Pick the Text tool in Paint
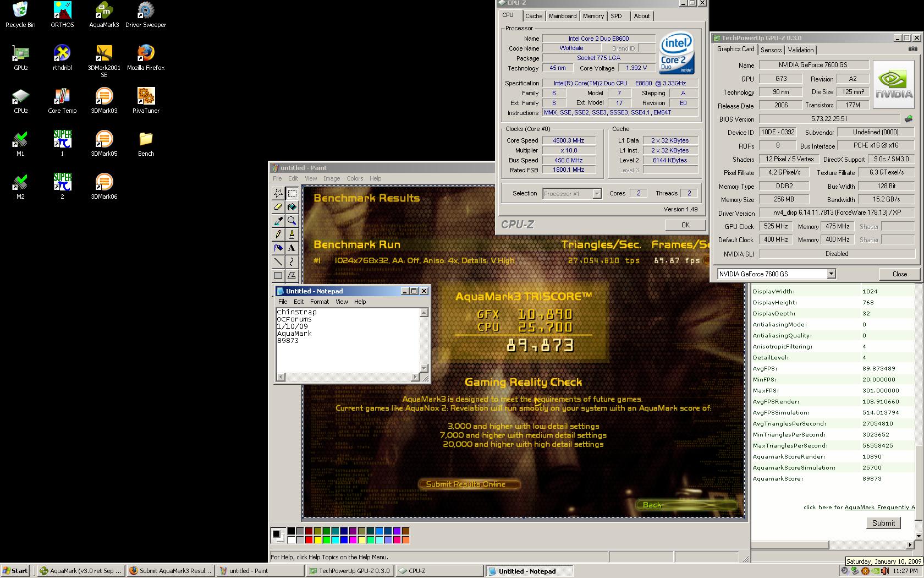Screen dimensions: 924x578 [292, 248]
